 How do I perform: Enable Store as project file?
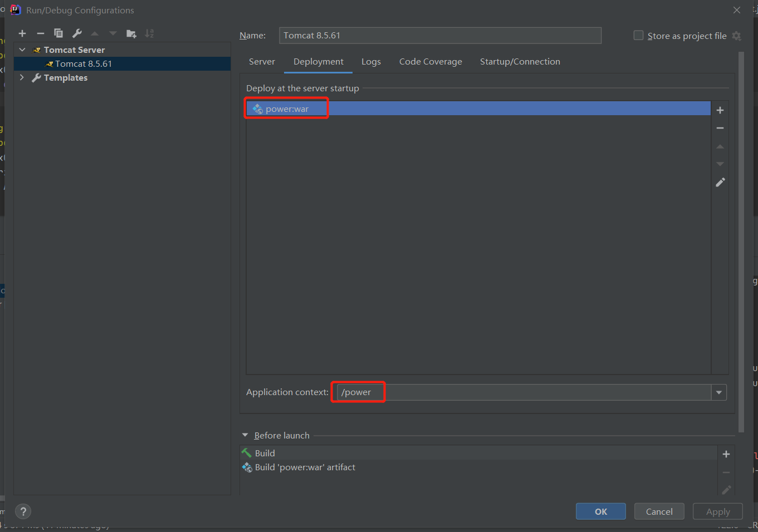638,35
